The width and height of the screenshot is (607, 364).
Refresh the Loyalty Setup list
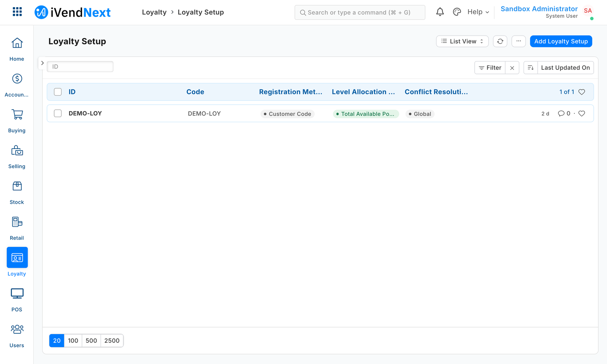[500, 41]
